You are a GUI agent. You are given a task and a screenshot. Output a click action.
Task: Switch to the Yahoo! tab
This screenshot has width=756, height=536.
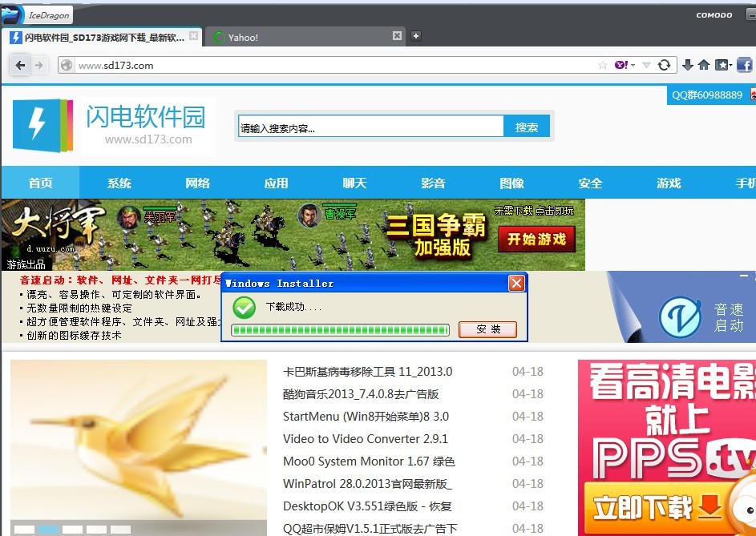305,37
